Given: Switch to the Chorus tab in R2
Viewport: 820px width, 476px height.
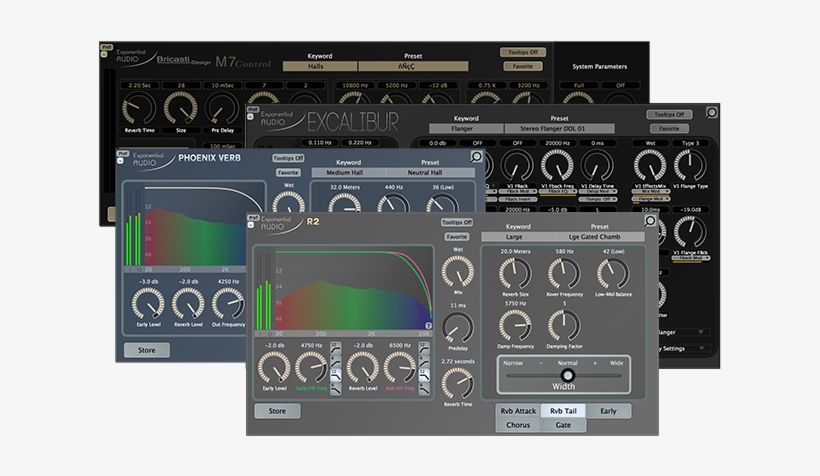Looking at the screenshot, I should (518, 425).
